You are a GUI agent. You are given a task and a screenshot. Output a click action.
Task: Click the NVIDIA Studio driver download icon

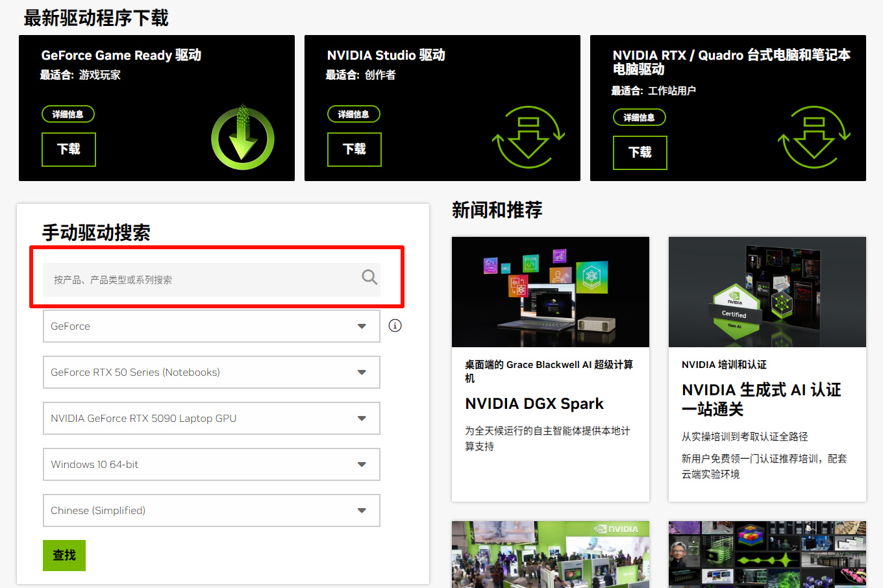coord(529,137)
